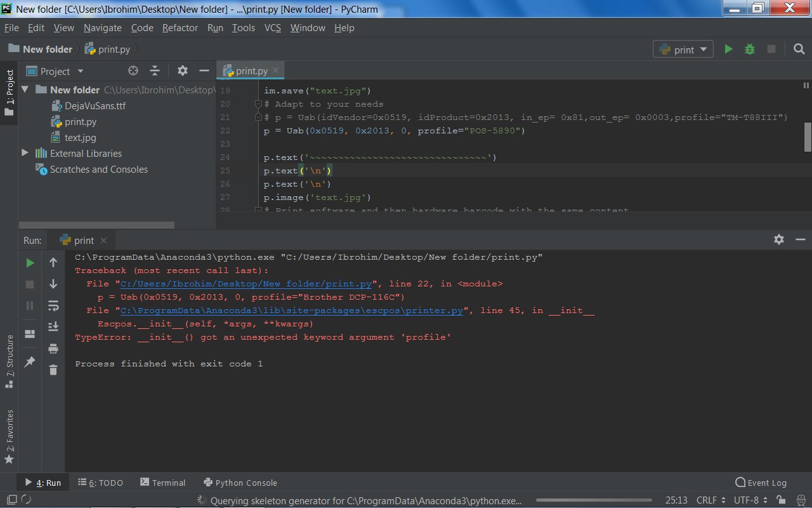Switch to the Terminal tab
The height and width of the screenshot is (508, 812).
[163, 483]
